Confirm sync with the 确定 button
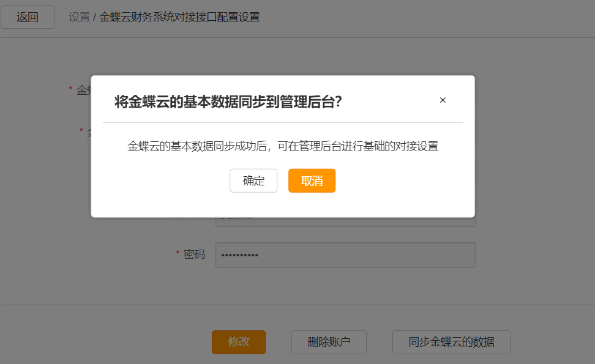The width and height of the screenshot is (595, 364). pos(253,180)
